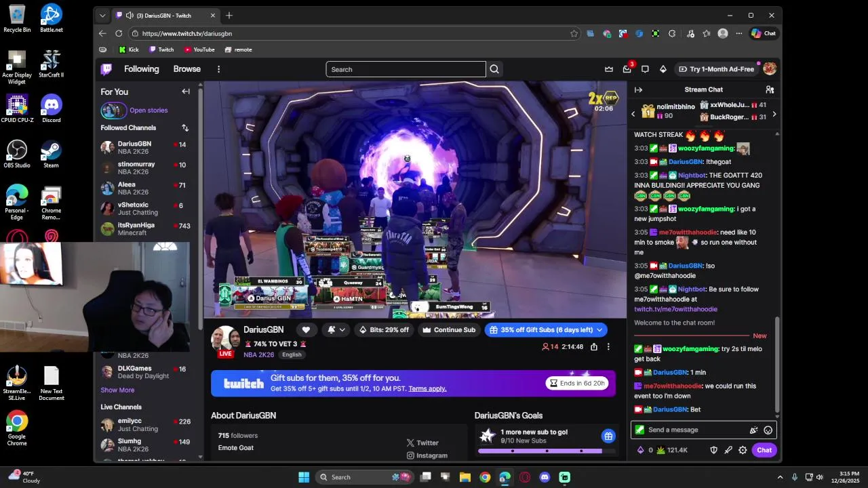The image size is (868, 488).
Task: Sort followed channels with arrows icon
Action: (185, 127)
